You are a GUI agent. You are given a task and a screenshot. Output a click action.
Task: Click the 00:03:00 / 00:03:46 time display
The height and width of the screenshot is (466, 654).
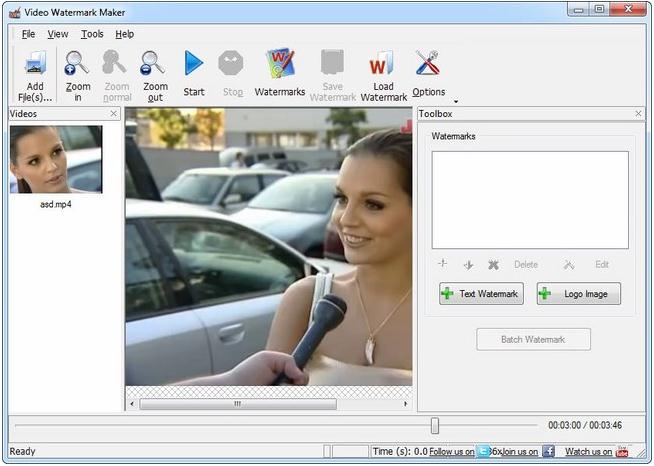[585, 425]
